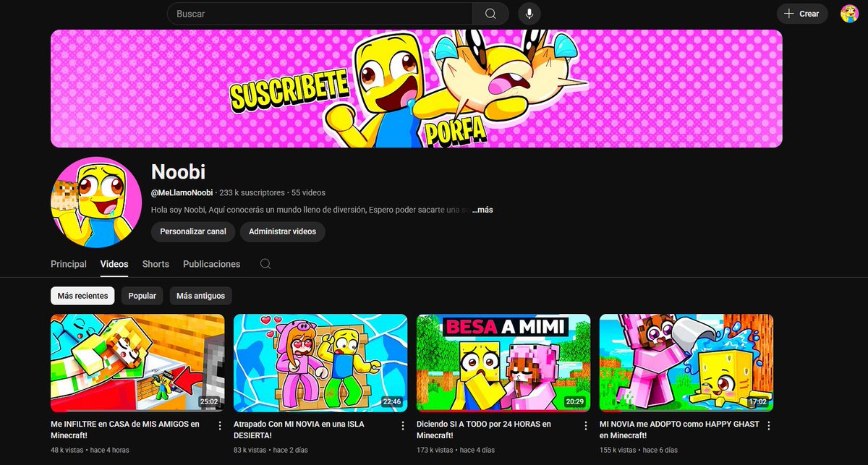Select the Más recientes filter chip
The width and height of the screenshot is (868, 465).
(x=82, y=296)
